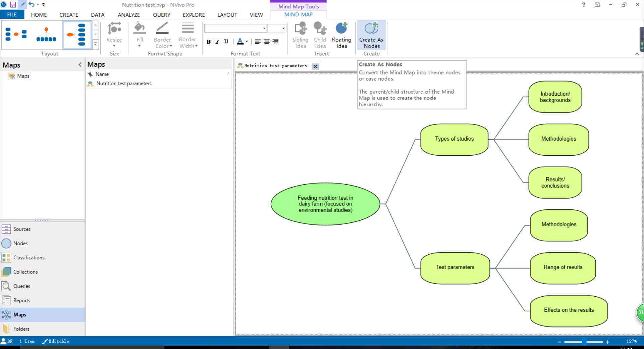644x349 pixels.
Task: Save the project with the disk icon
Action: click(13, 5)
